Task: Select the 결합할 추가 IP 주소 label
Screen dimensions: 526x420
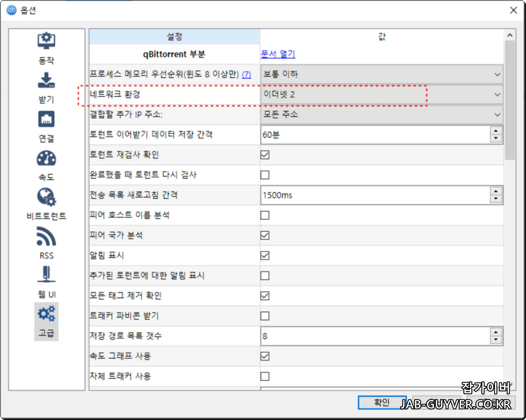Action: point(126,114)
